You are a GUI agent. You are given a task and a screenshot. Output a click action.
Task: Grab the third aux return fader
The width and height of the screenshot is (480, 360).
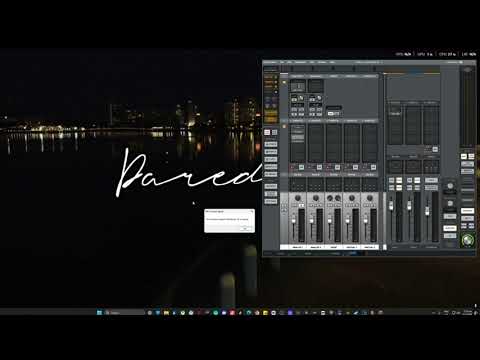click(427, 211)
